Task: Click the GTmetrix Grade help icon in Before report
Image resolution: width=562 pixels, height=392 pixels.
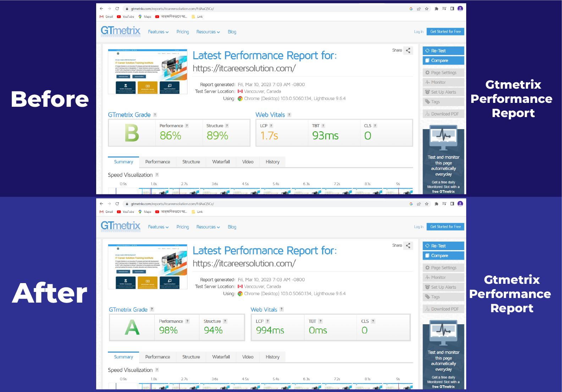Action: pyautogui.click(x=155, y=115)
